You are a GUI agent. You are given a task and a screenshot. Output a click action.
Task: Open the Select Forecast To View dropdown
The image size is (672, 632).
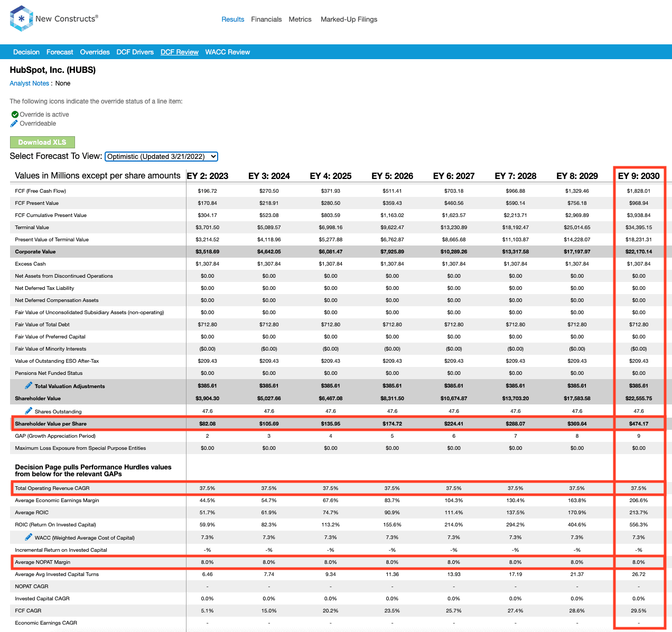coord(162,156)
